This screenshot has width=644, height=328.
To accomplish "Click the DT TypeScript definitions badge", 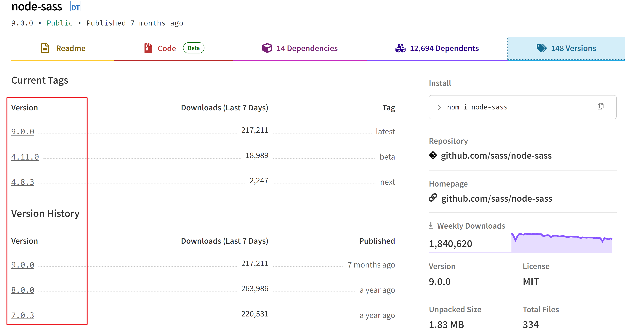I will pos(76,7).
